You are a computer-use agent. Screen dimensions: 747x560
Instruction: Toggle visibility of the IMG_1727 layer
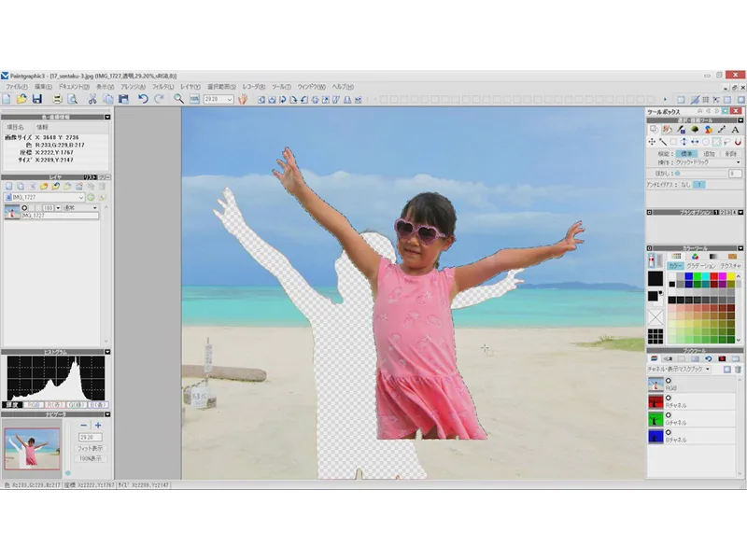[25, 207]
